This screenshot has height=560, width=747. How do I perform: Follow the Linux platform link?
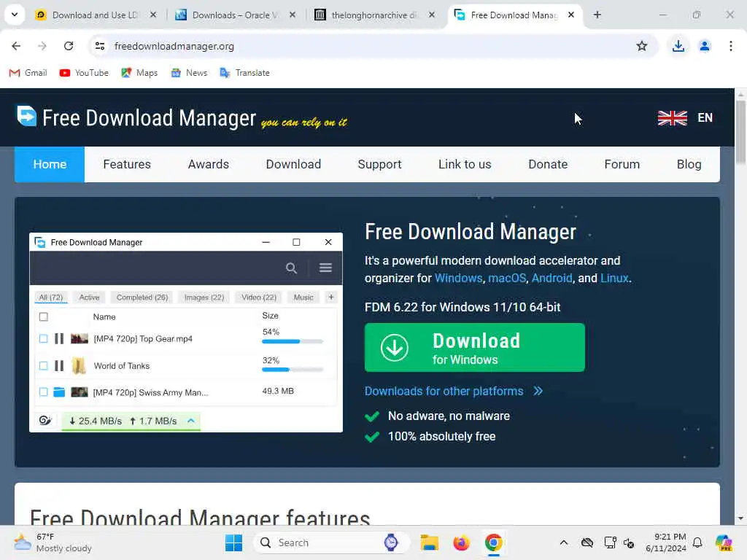click(x=614, y=278)
